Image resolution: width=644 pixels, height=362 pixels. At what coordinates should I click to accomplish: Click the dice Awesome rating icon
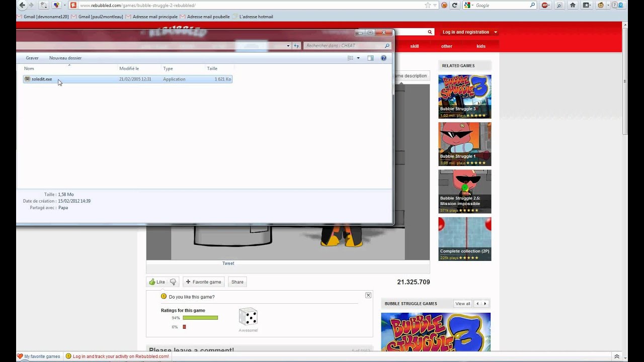pos(248,317)
